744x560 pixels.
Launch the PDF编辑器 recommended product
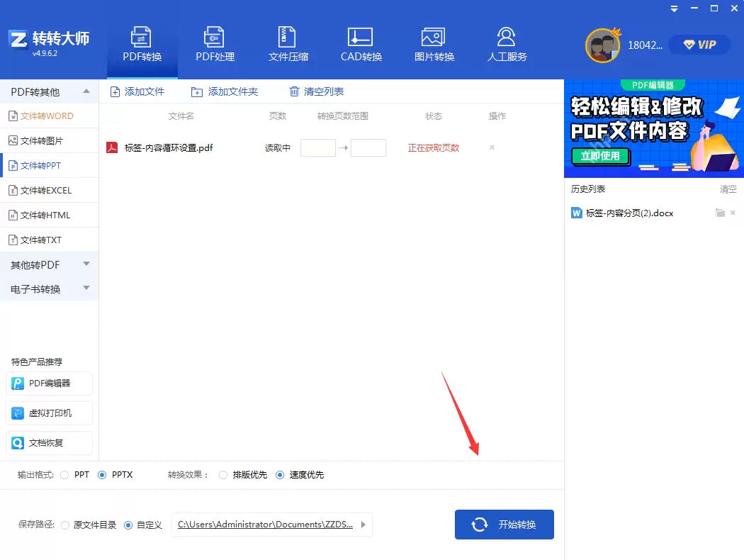(49, 383)
